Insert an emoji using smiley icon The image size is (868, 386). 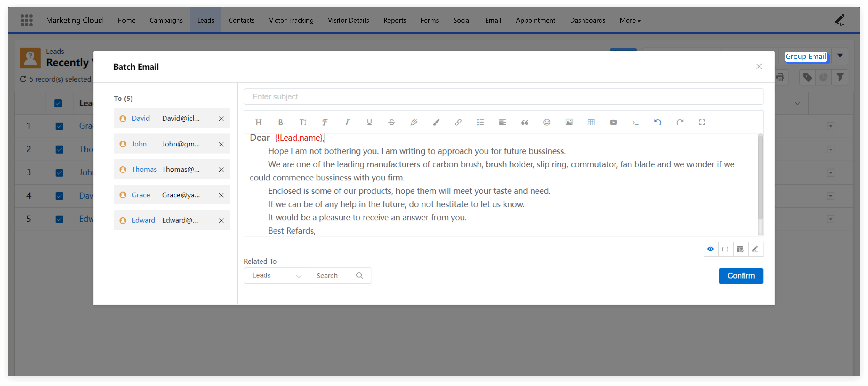pyautogui.click(x=546, y=122)
